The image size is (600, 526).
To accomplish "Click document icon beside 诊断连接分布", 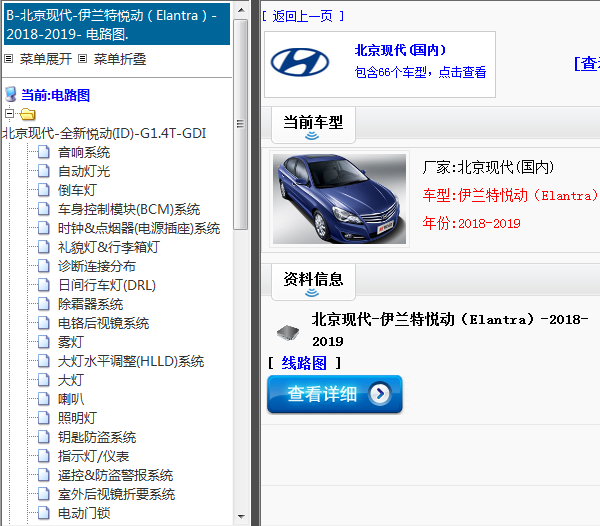I will 44,266.
